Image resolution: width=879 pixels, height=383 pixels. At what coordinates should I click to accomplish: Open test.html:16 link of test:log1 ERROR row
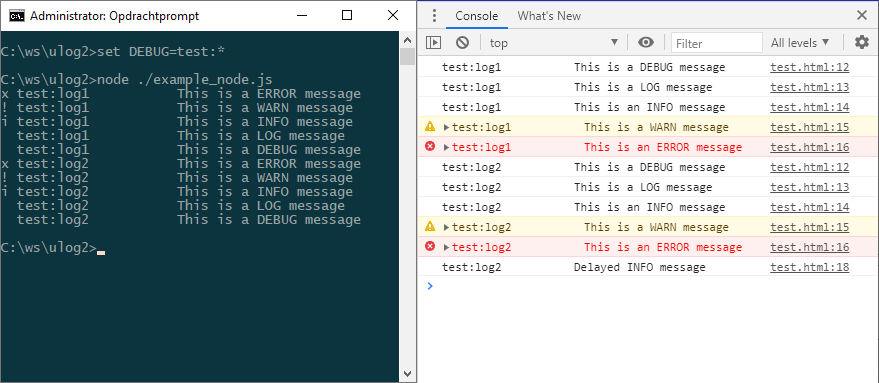tap(809, 147)
